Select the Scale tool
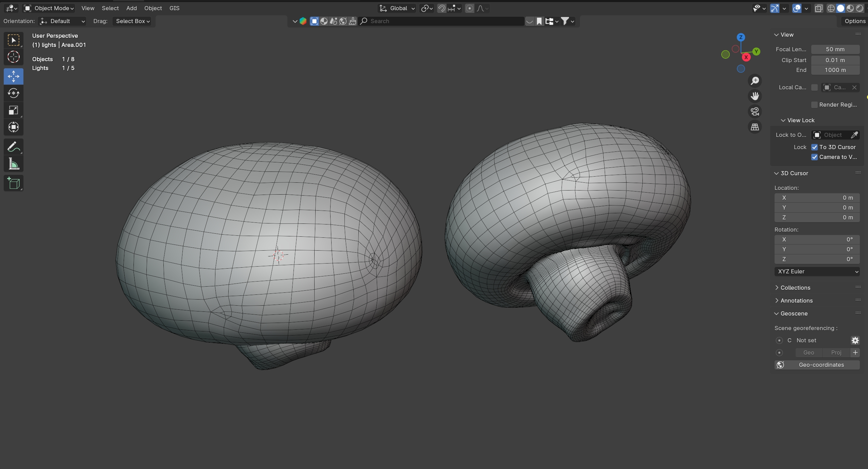Viewport: 868px width, 469px height. pos(13,110)
